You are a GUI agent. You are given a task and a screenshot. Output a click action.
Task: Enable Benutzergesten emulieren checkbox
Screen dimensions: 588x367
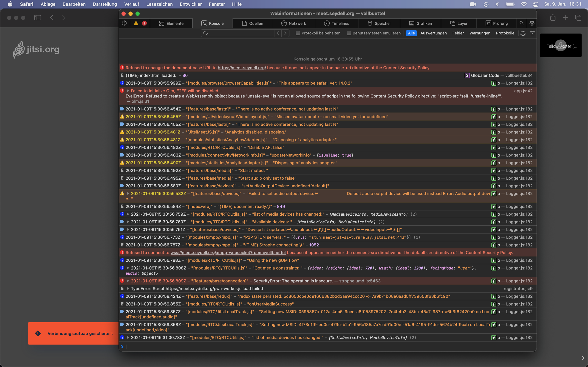(349, 33)
